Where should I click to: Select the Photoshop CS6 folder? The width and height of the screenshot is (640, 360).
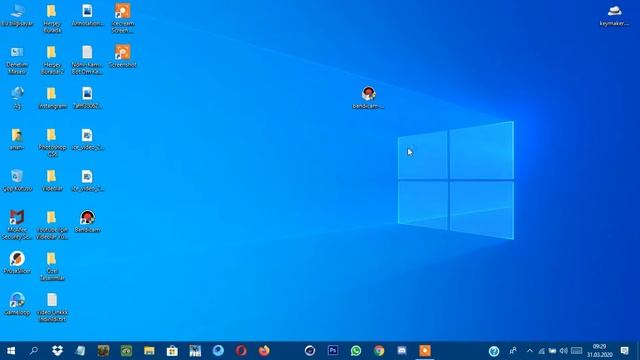52,142
